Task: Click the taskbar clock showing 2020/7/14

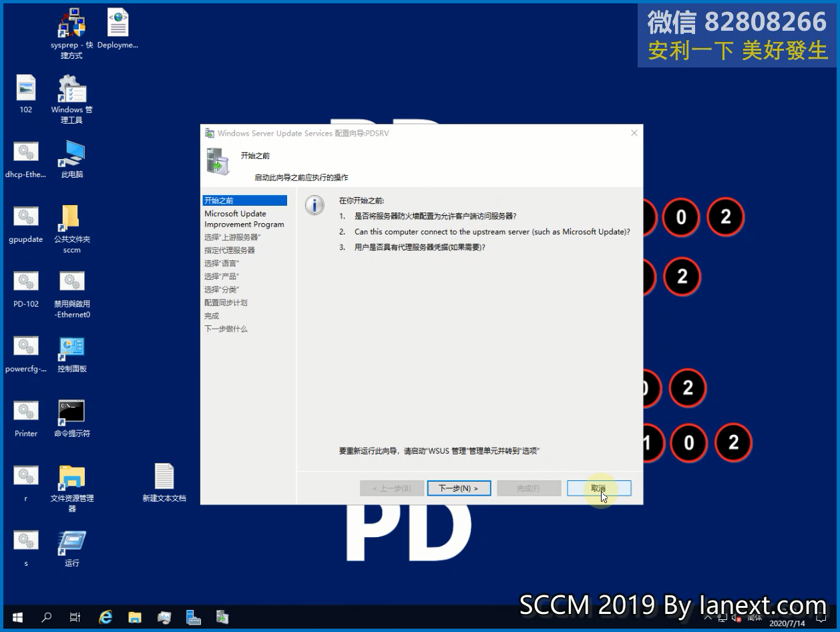Action: (787, 623)
